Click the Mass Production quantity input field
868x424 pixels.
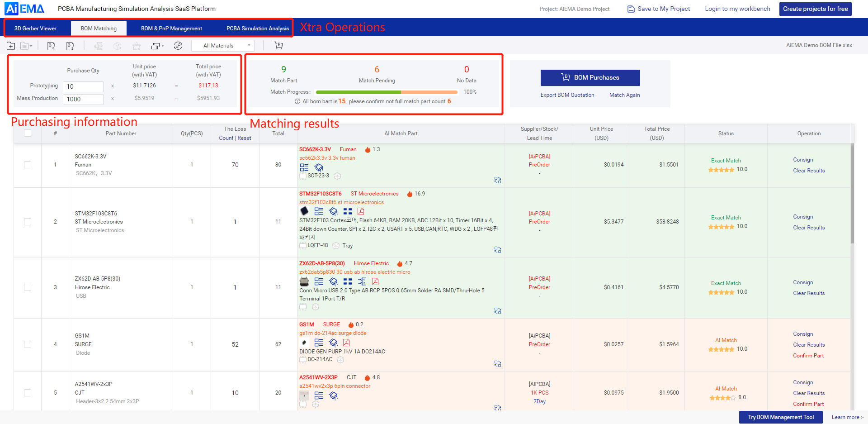(x=83, y=99)
